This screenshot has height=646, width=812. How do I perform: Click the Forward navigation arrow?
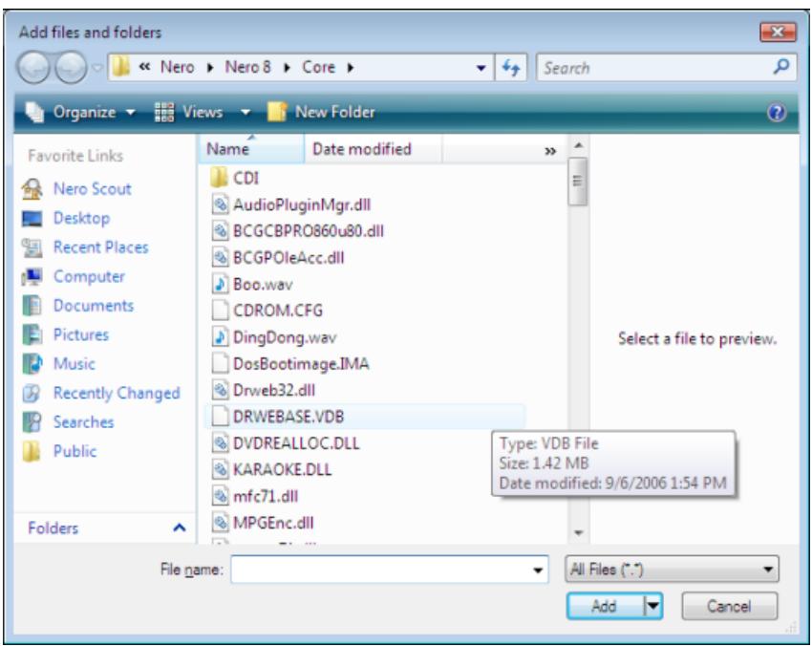point(71,68)
